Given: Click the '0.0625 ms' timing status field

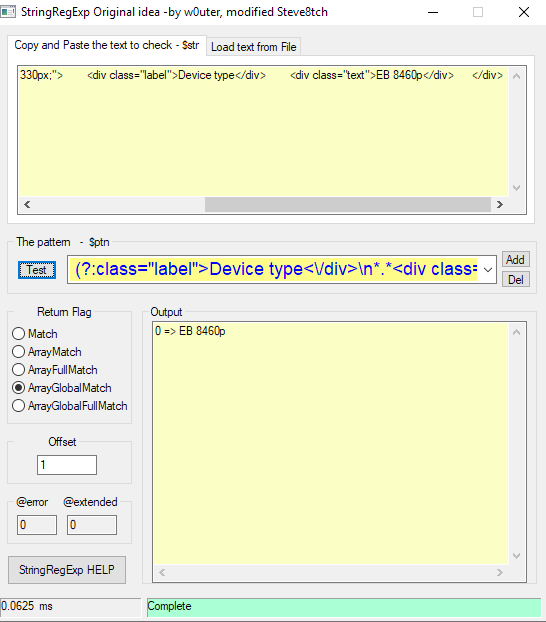Looking at the screenshot, I should click(x=70, y=606).
